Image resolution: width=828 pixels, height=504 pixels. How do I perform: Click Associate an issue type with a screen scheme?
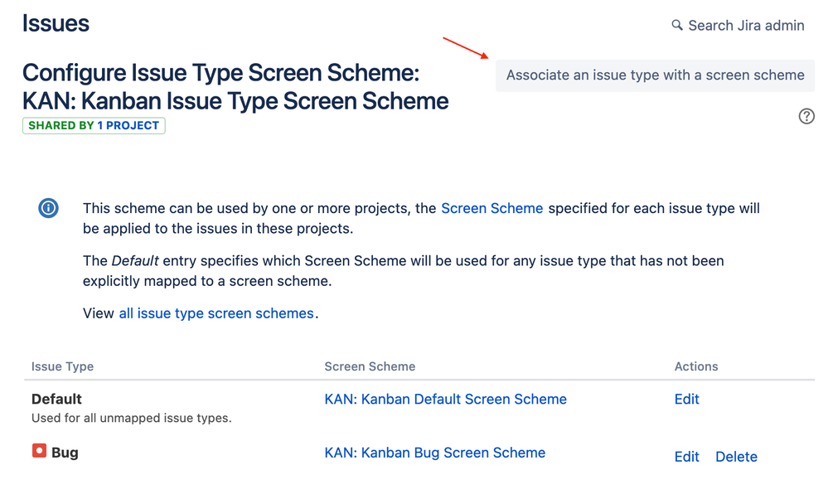655,75
